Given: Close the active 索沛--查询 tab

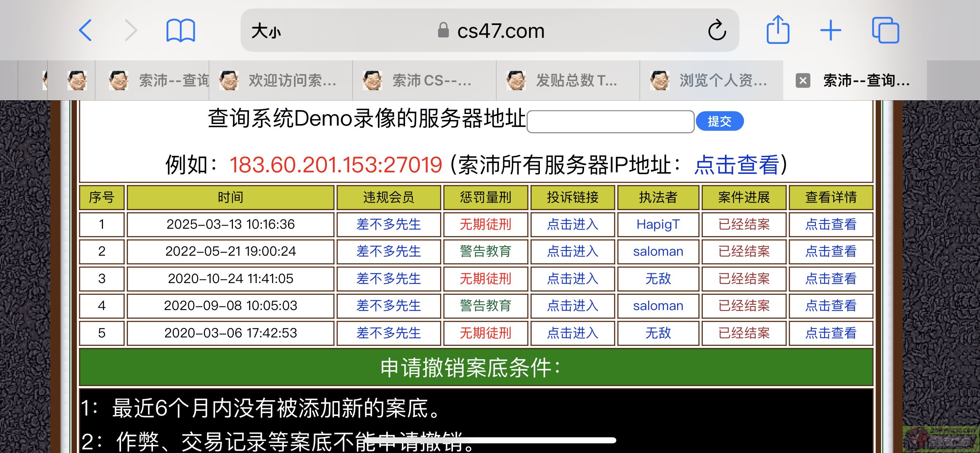Looking at the screenshot, I should (803, 81).
